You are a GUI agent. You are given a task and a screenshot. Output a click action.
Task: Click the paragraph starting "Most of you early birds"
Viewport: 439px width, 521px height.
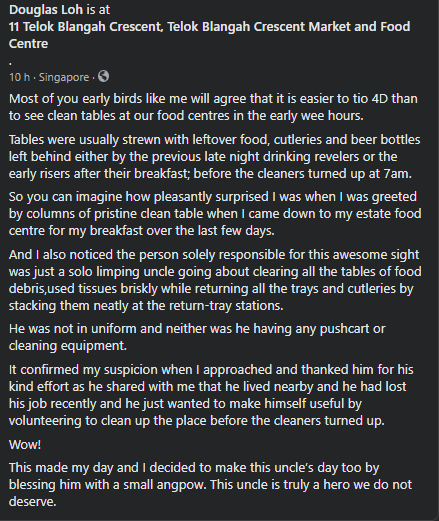point(213,107)
